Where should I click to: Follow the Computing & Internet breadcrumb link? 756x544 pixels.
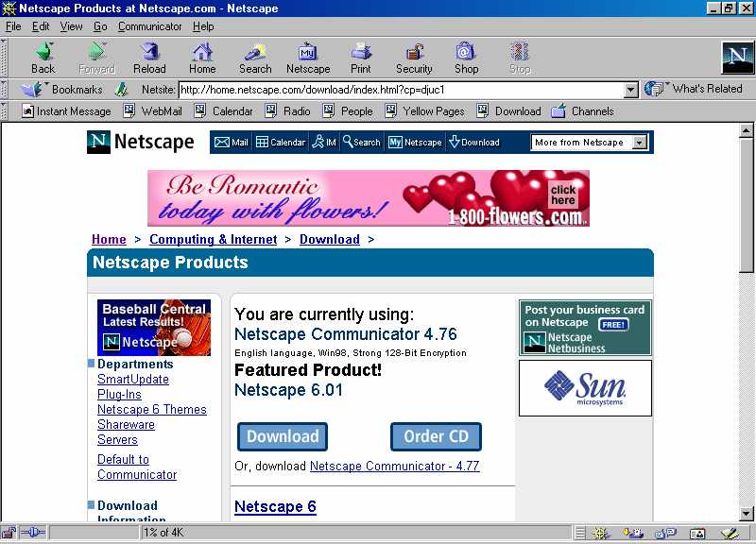[214, 240]
